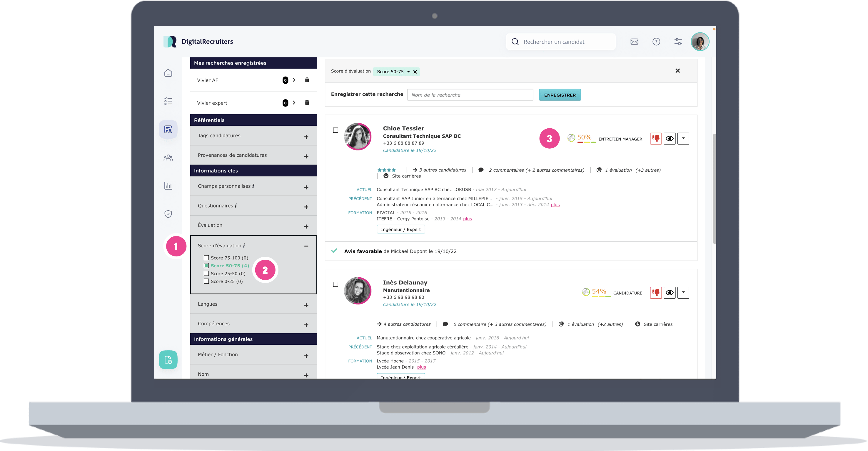Open the shield icon in left sidebar

(168, 214)
